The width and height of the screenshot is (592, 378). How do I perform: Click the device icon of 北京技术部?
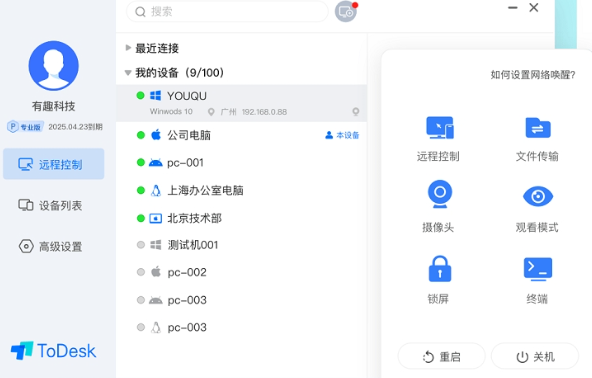tap(156, 218)
